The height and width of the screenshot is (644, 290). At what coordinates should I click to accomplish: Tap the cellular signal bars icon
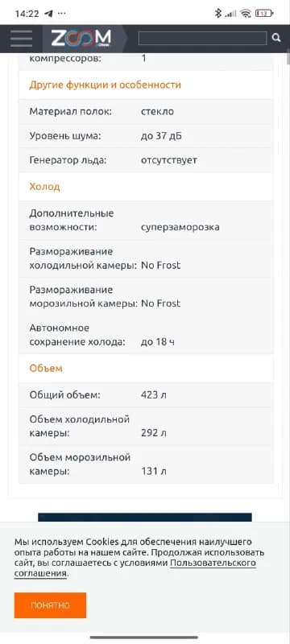(231, 14)
